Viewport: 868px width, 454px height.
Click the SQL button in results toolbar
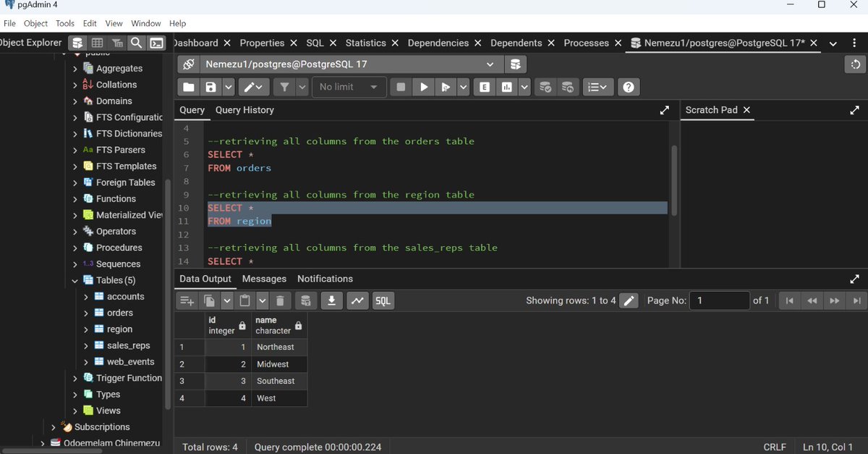pos(383,300)
